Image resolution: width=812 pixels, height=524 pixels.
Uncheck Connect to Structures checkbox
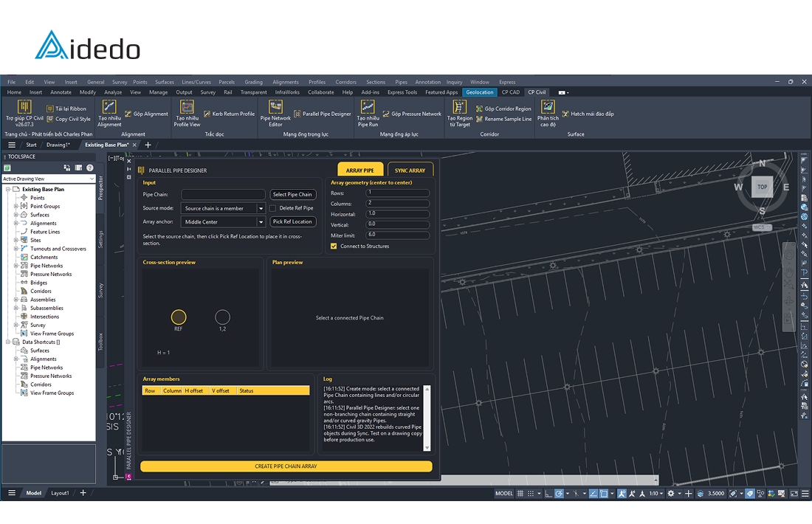click(x=334, y=247)
